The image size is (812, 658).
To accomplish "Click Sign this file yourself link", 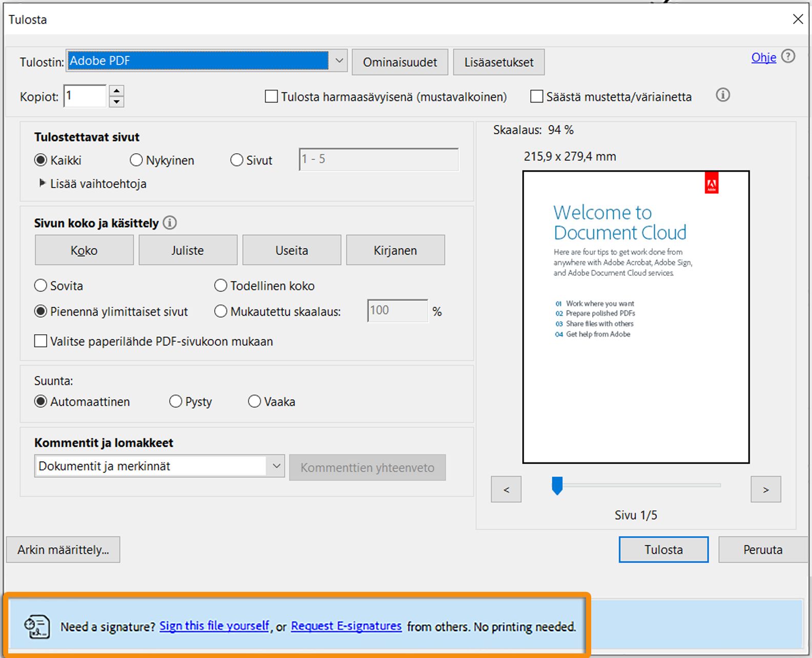I will [x=214, y=626].
